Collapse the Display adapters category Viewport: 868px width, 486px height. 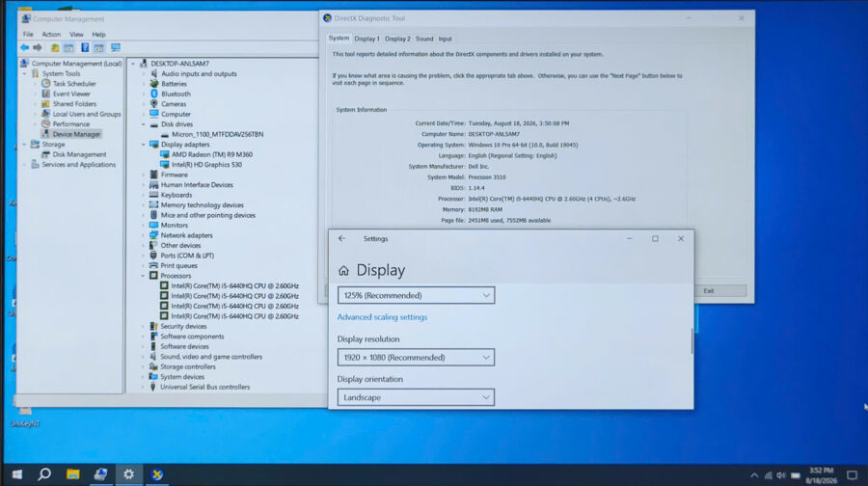[144, 145]
